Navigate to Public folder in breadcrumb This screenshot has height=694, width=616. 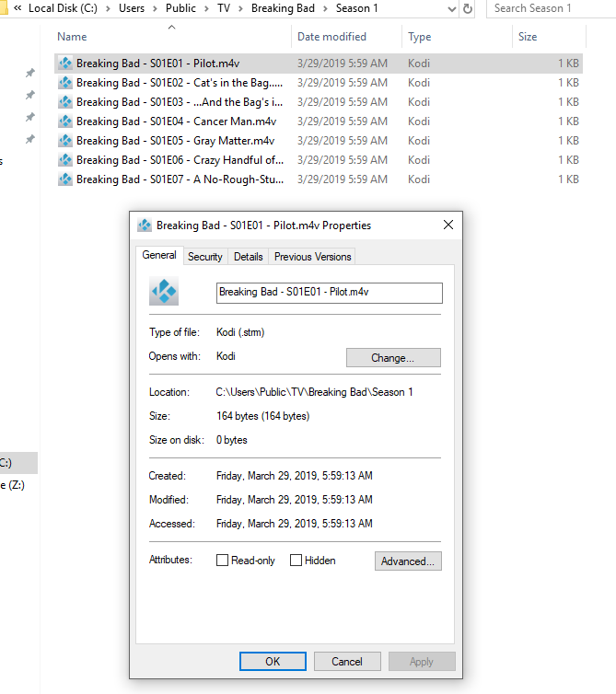pos(180,8)
